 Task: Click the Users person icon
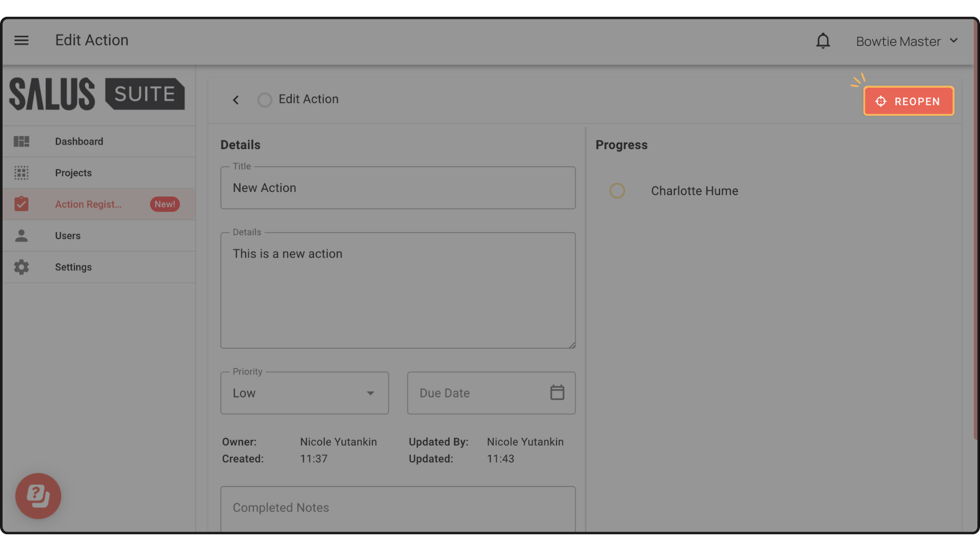(x=21, y=236)
